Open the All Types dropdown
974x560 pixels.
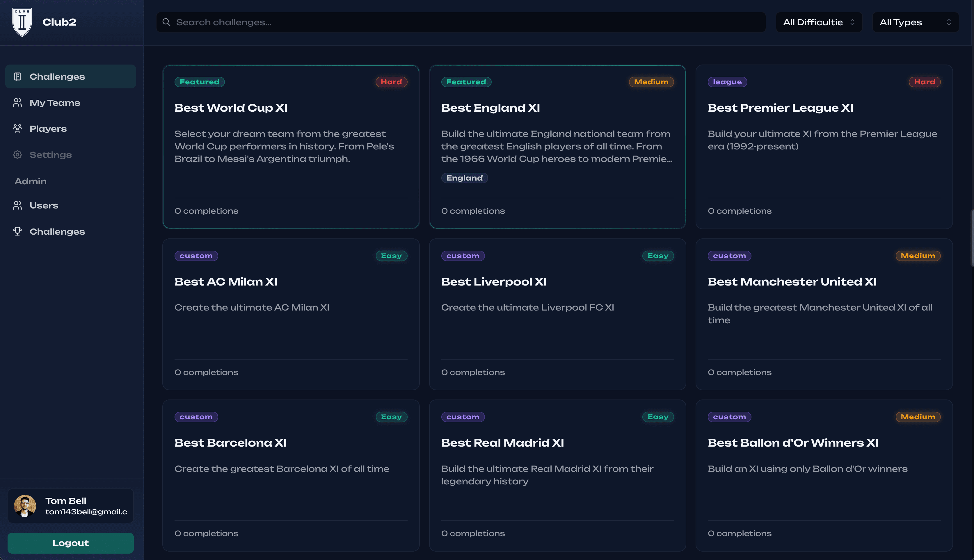916,22
